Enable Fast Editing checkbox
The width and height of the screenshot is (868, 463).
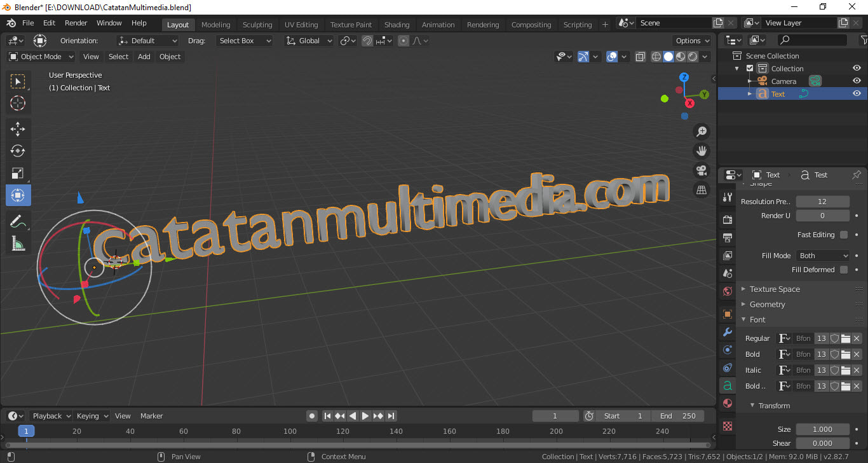[x=844, y=235]
